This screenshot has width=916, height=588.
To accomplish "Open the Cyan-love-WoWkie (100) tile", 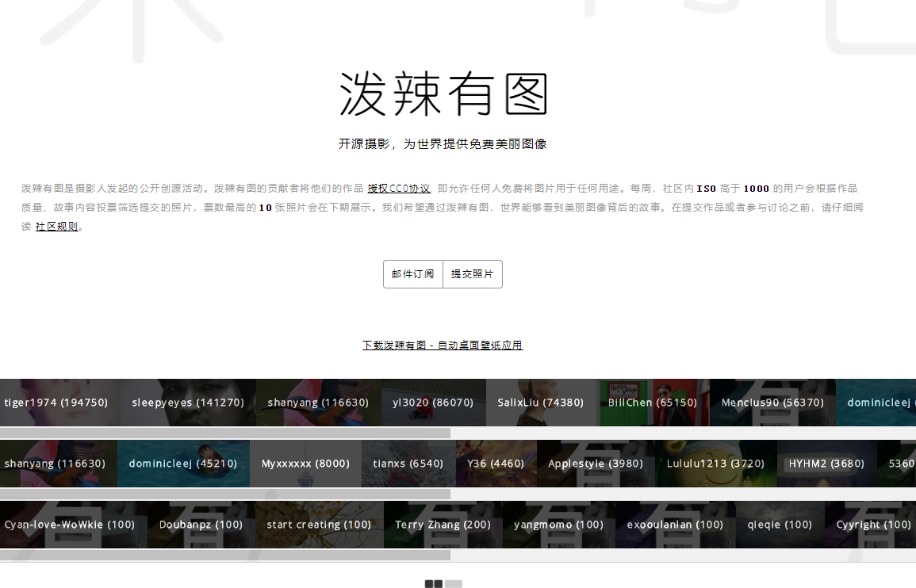I will (74, 525).
